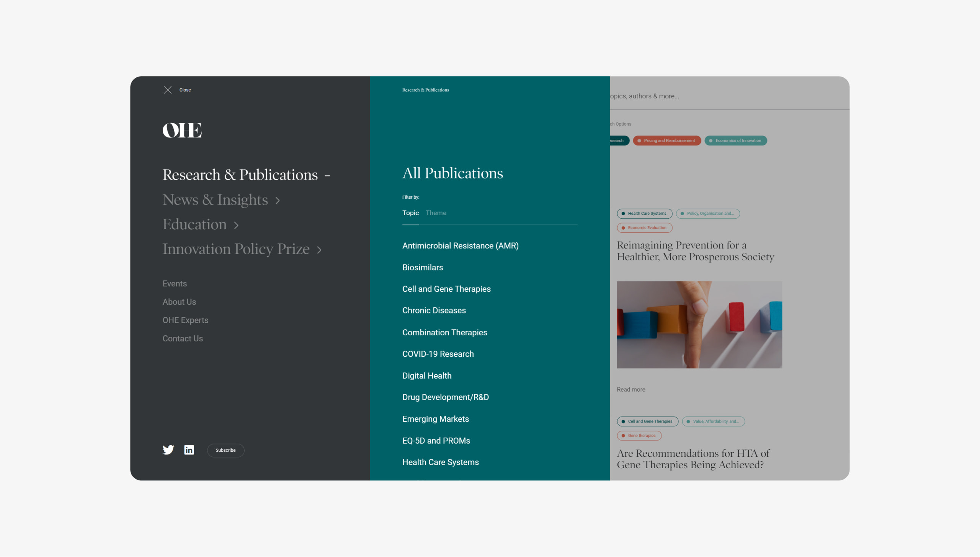The image size is (980, 557).
Task: Choose the Combination Therapies topic
Action: 444,333
